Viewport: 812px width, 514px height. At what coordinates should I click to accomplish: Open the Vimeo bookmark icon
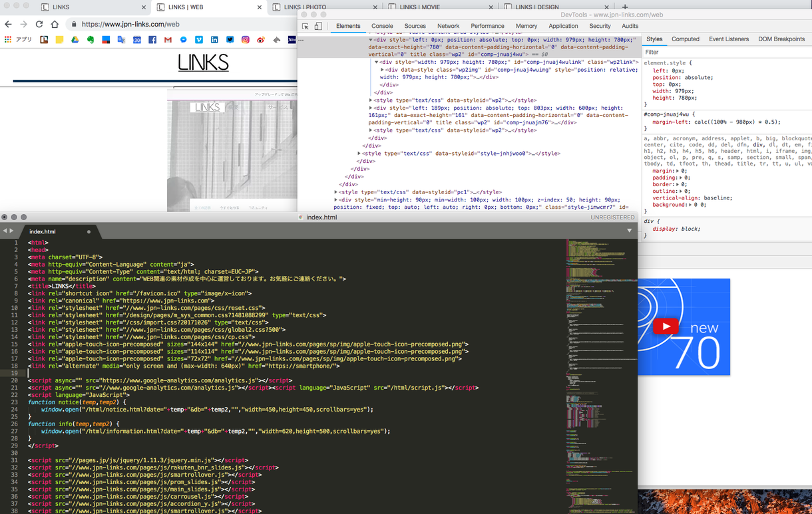(199, 40)
